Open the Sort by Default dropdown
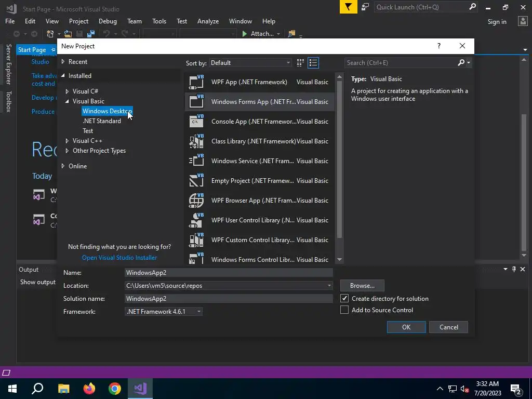 [250, 63]
